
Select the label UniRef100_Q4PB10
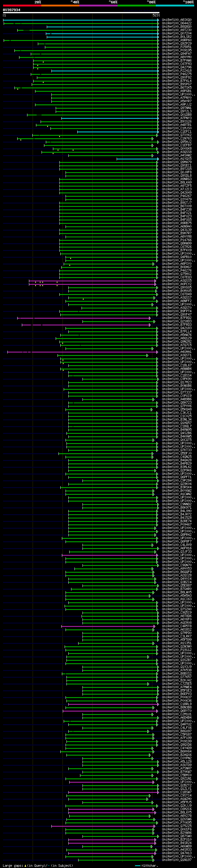(177, 257)
